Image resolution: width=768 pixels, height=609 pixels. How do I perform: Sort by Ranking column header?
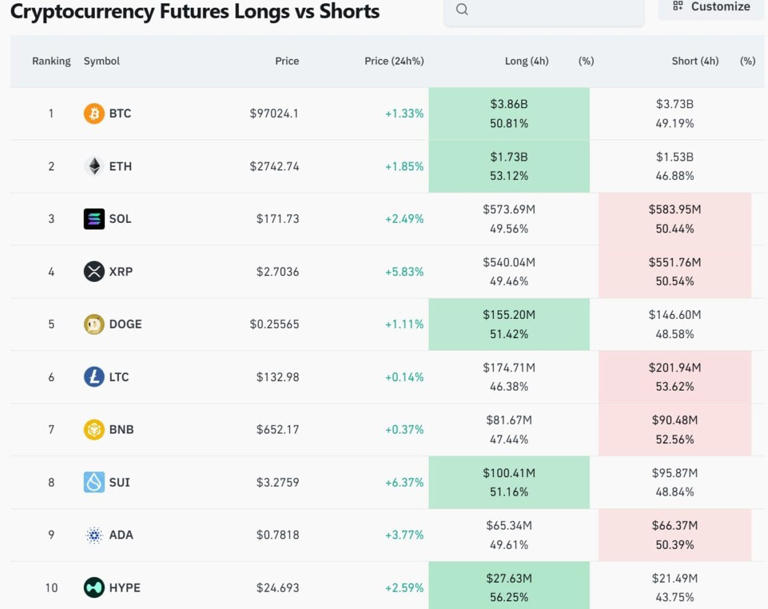pos(51,61)
